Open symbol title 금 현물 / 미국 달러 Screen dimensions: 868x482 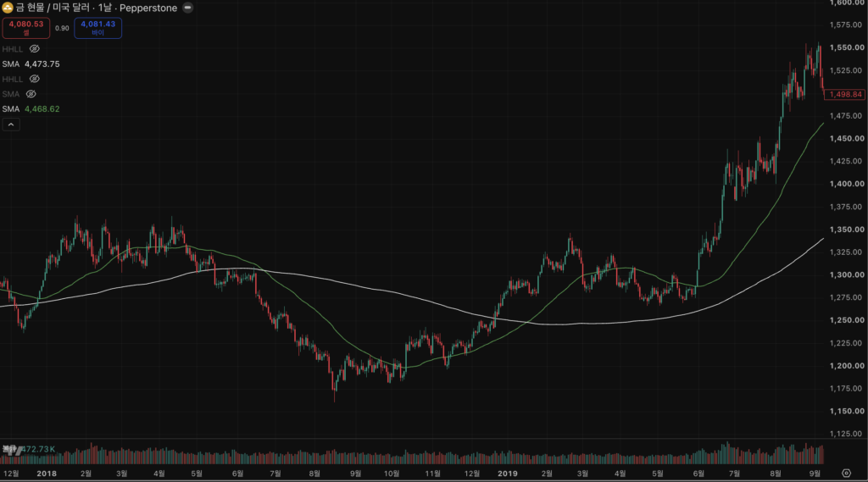click(53, 8)
